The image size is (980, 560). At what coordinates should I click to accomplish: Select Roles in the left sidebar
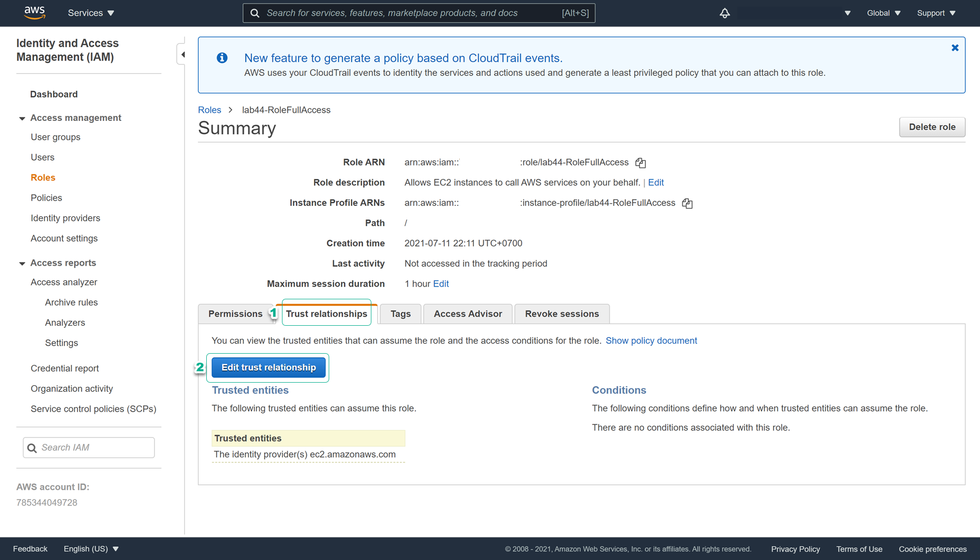tap(43, 177)
